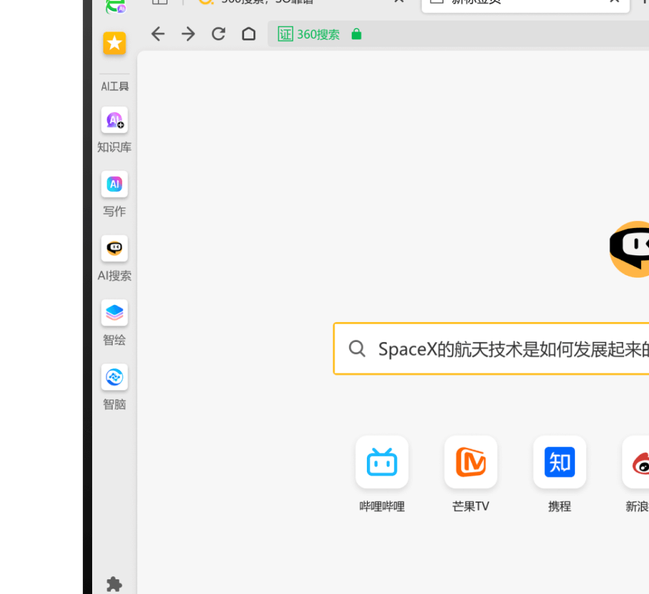Screen dimensions: 649x594
Task: Go forward to the next page
Action: point(188,34)
